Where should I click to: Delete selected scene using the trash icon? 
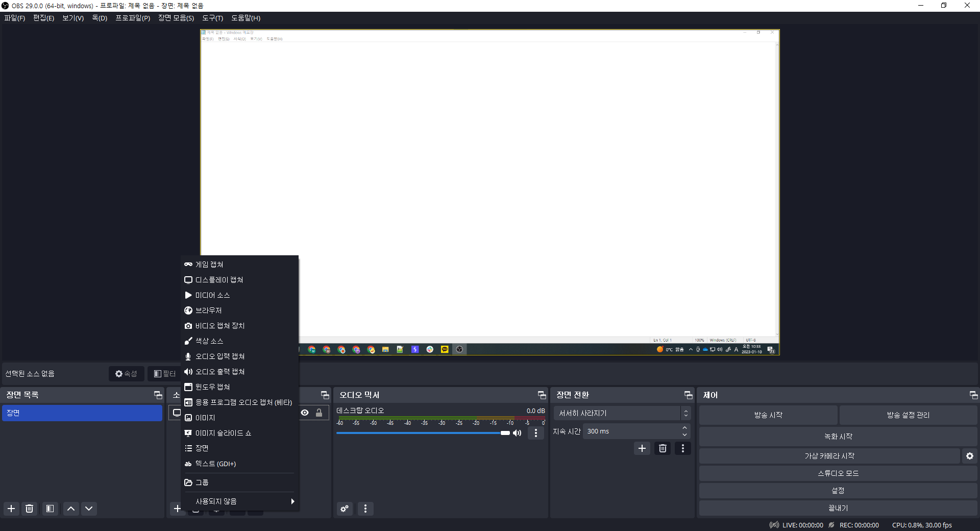click(29, 509)
